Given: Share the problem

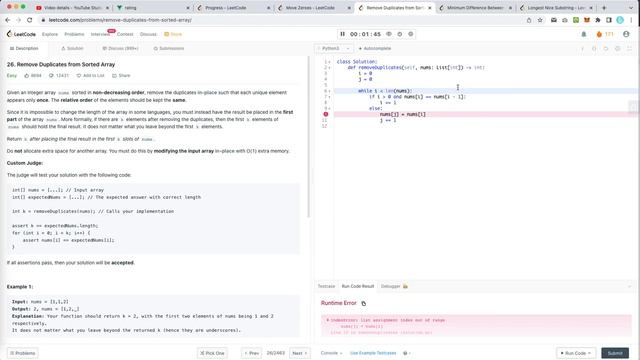Looking at the screenshot, I should point(121,76).
